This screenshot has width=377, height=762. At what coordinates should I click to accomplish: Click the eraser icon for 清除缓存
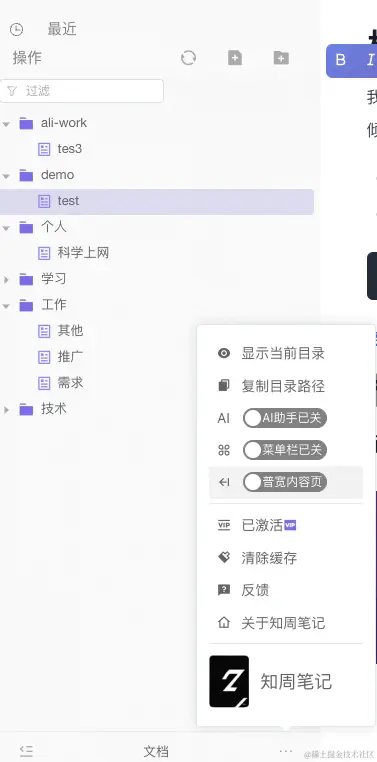pyautogui.click(x=224, y=557)
